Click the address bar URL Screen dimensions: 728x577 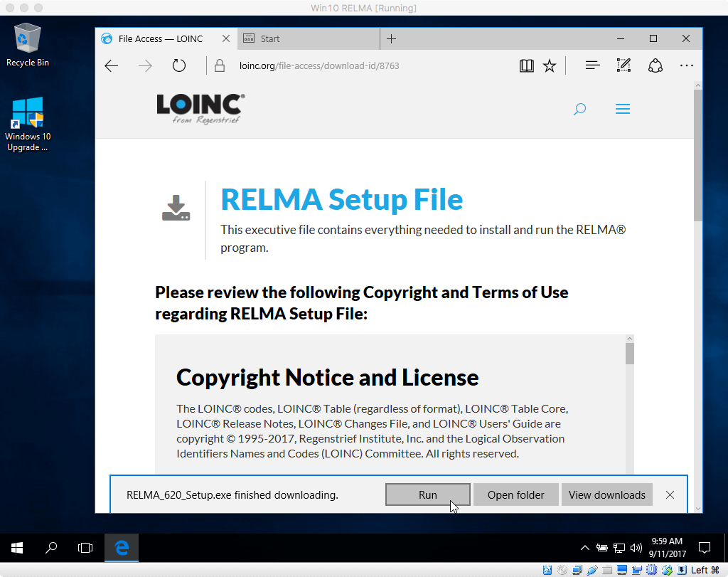[x=319, y=65]
